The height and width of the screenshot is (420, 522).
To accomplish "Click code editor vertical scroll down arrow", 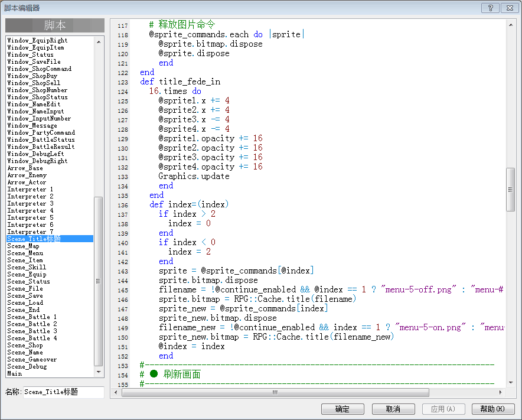I will [x=511, y=383].
